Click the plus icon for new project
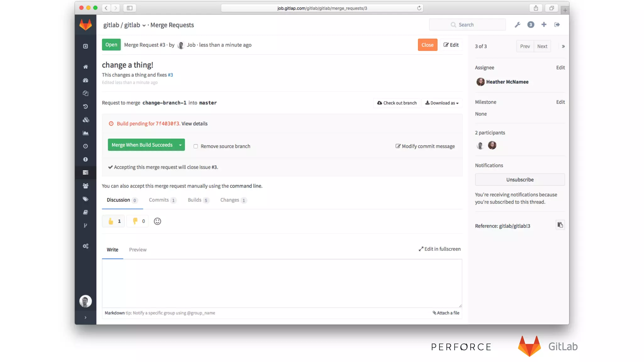 [544, 25]
